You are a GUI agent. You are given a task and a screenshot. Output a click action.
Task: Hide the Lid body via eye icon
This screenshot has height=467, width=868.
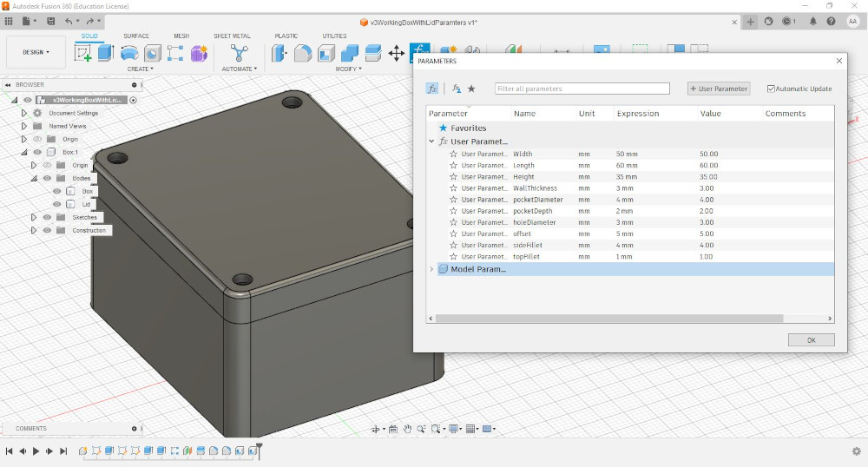tap(57, 204)
